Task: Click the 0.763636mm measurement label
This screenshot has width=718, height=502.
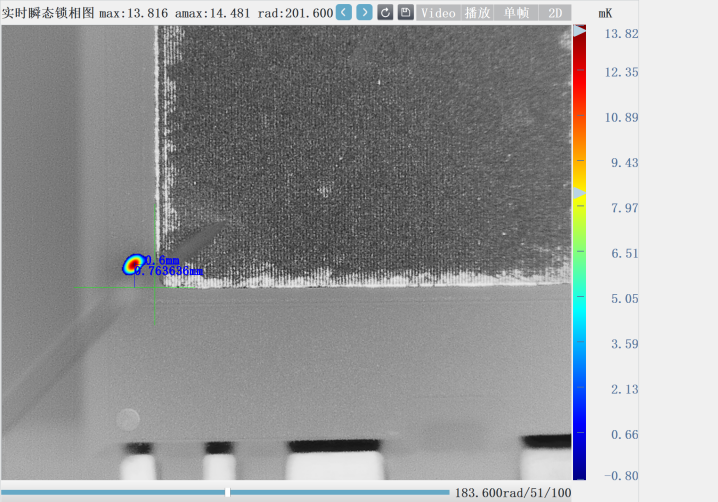Action: 169,271
